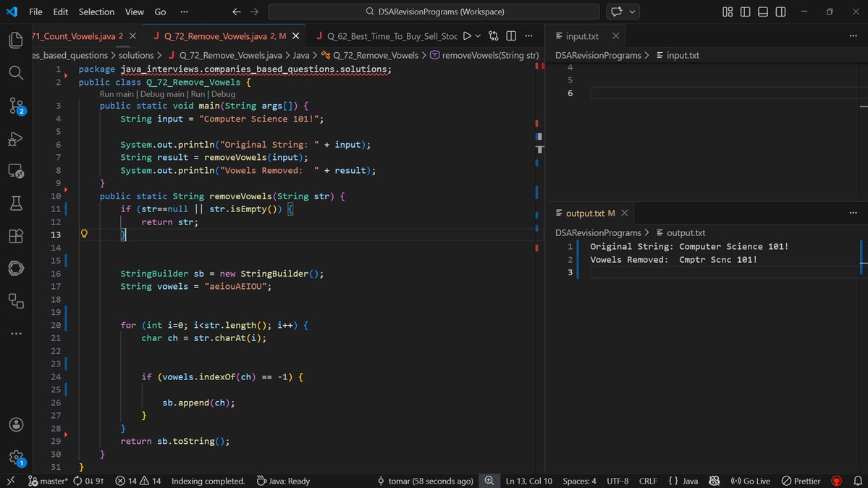Open More Actions menu for output.txt group
868x488 pixels.
point(853,214)
